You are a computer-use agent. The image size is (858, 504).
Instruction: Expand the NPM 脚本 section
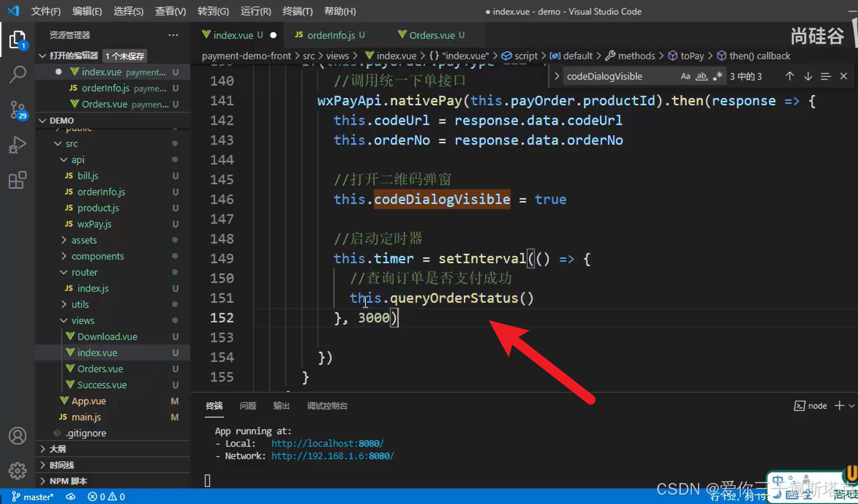(42, 481)
